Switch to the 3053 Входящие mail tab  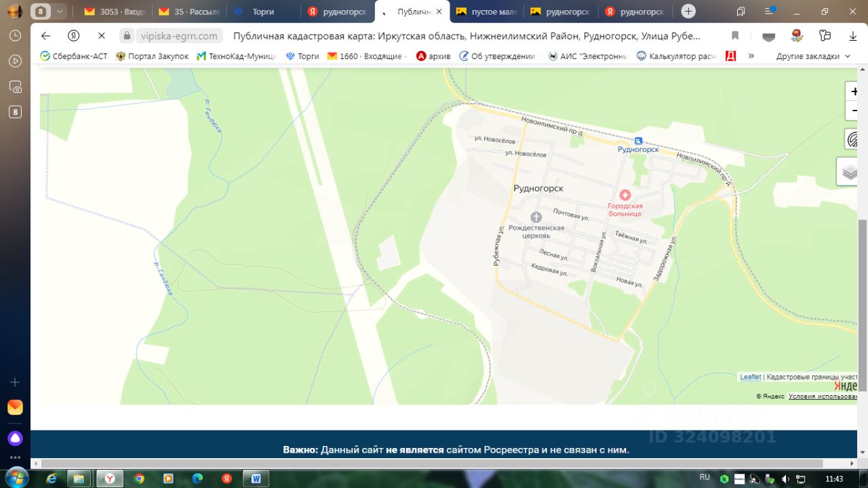115,12
